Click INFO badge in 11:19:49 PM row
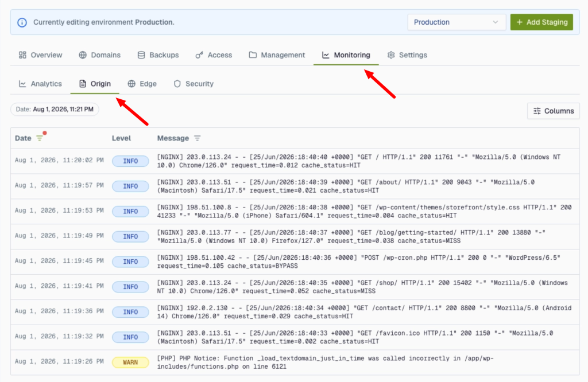The image size is (588, 382). (130, 236)
